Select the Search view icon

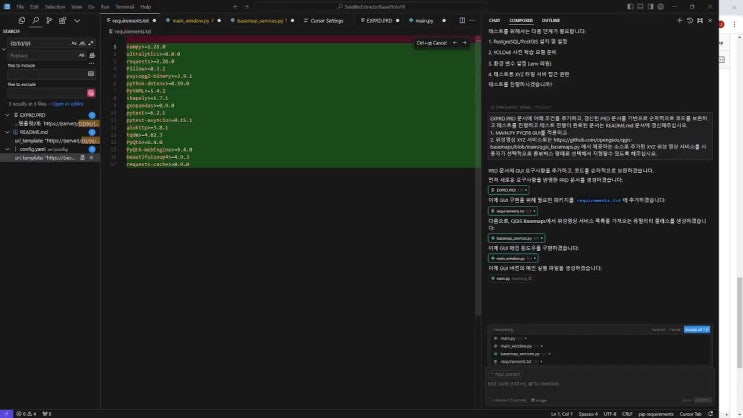36,21
